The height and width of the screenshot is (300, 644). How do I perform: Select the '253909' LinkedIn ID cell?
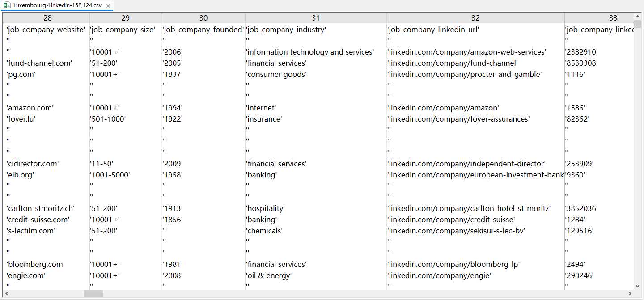pos(599,164)
